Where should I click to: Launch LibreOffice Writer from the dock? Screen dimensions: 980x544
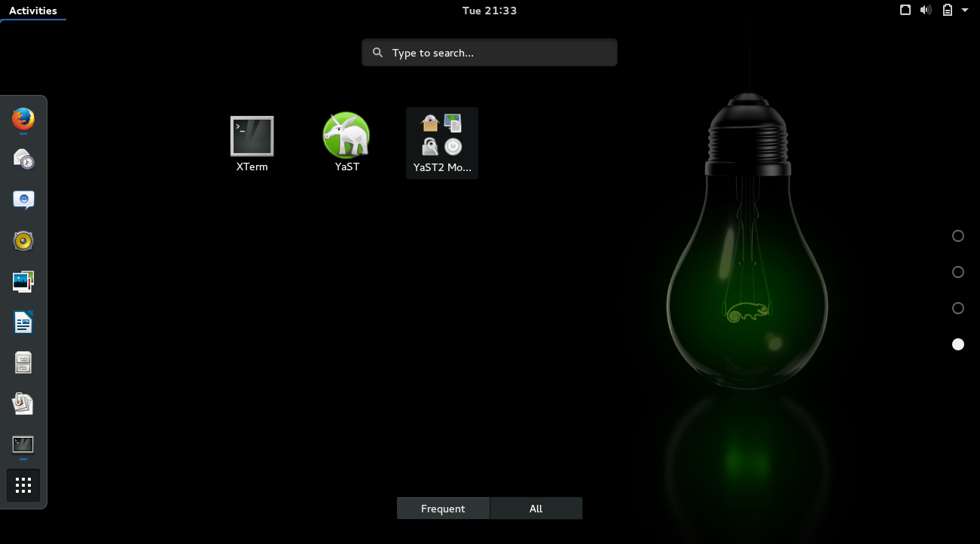[23, 322]
